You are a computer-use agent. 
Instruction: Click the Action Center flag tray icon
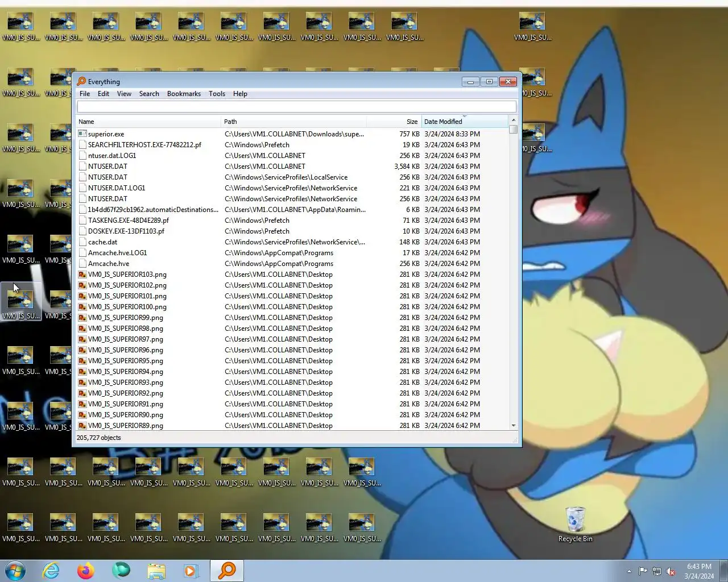643,571
